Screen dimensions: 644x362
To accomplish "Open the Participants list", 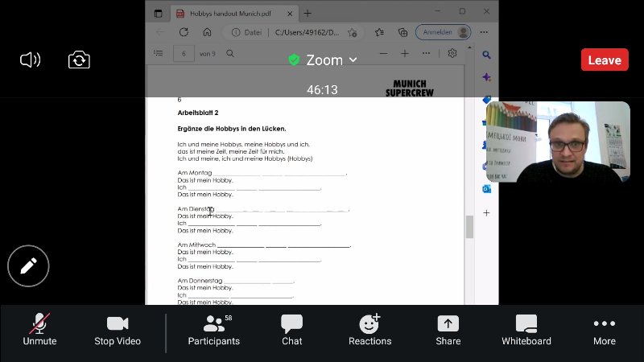I will tap(213, 330).
